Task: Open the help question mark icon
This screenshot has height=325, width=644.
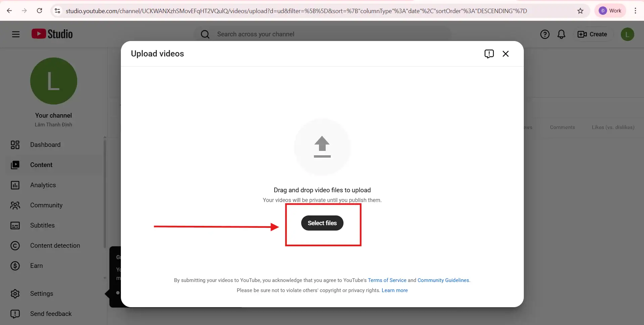Action: click(545, 34)
